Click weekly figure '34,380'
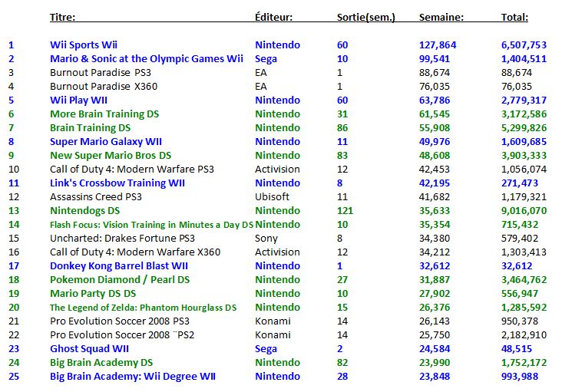Image resolution: width=562 pixels, height=392 pixels. [435, 239]
